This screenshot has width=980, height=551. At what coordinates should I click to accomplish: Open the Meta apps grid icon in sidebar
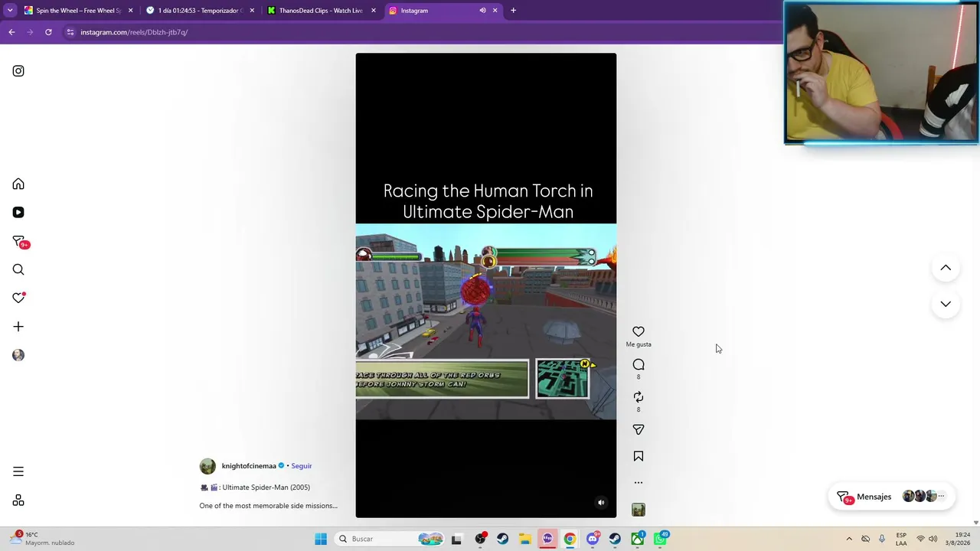point(18,500)
